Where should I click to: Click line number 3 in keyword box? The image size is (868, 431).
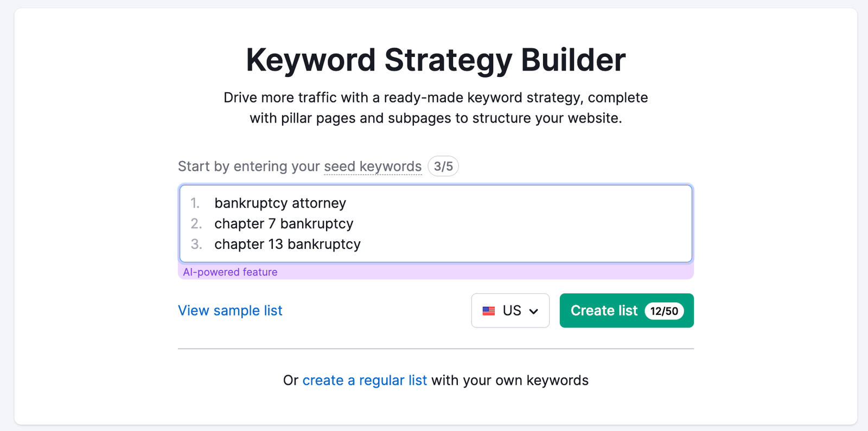196,245
